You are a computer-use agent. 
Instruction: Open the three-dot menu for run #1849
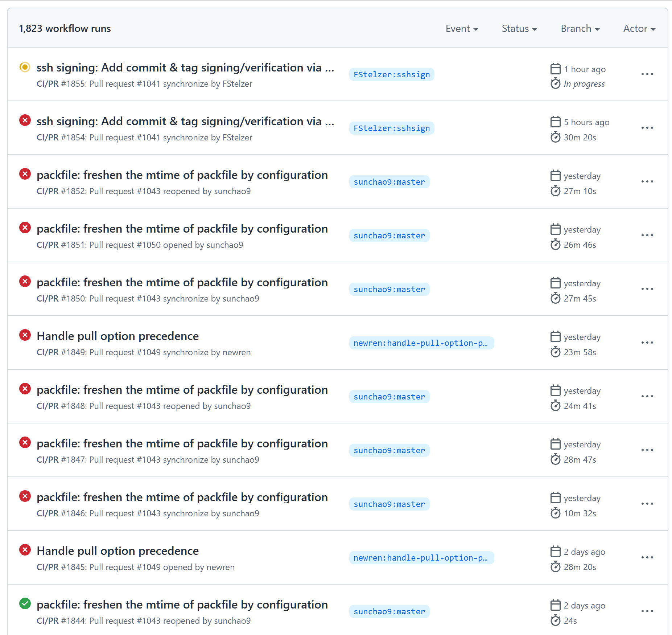click(x=647, y=343)
